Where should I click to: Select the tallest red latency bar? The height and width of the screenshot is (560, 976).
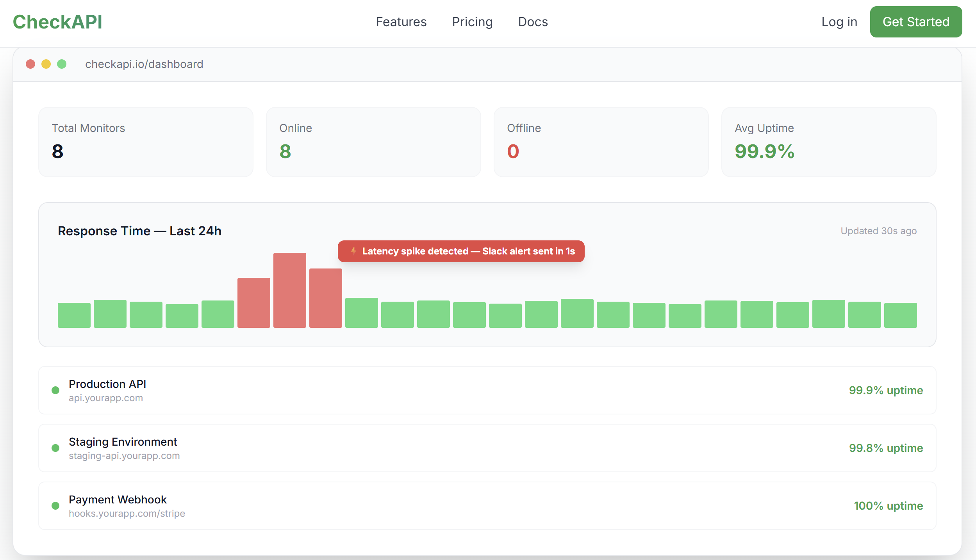[289, 290]
